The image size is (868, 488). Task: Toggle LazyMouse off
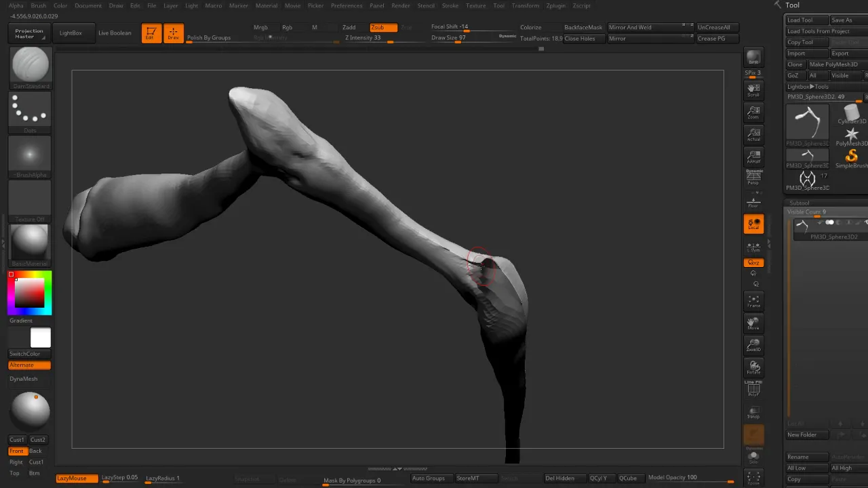coord(77,479)
